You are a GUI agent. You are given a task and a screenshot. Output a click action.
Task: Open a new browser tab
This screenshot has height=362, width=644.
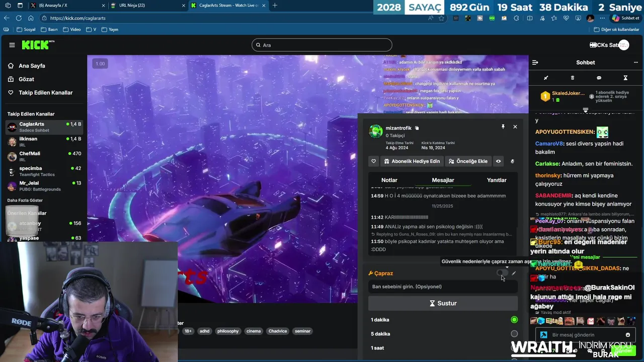tap(275, 6)
